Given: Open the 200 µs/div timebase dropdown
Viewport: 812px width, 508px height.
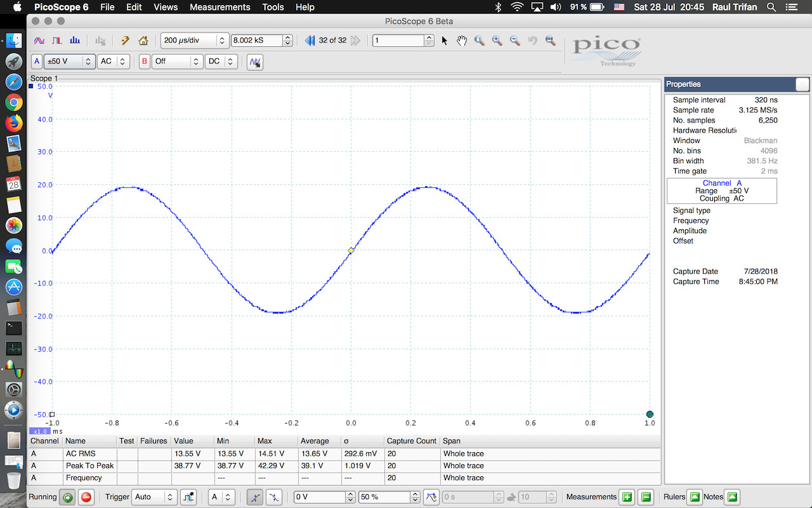Looking at the screenshot, I should (194, 41).
